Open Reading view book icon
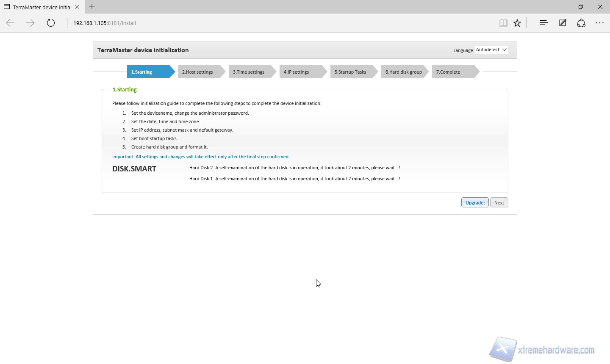610x364 pixels. 503,23
